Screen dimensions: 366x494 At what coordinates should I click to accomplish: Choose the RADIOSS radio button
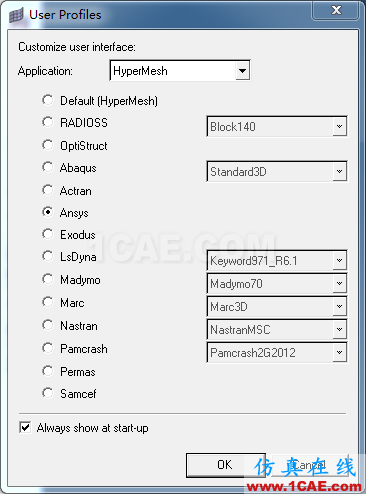tap(47, 122)
